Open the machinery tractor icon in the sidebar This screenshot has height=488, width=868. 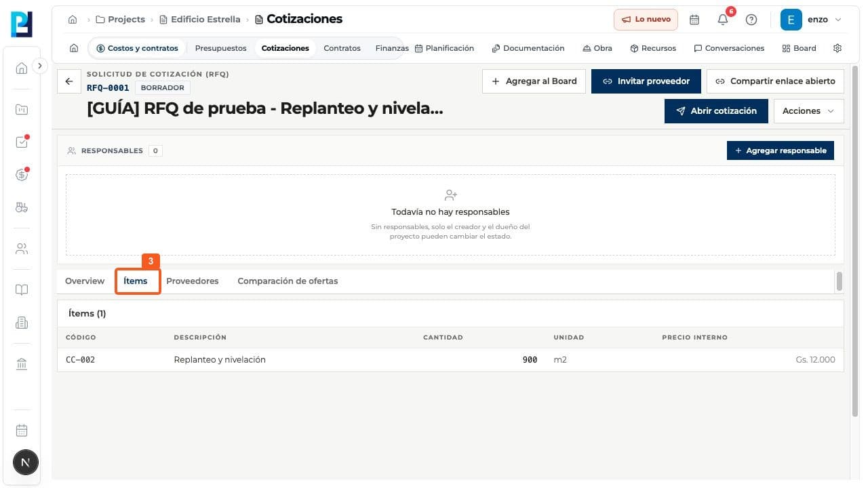pyautogui.click(x=22, y=208)
